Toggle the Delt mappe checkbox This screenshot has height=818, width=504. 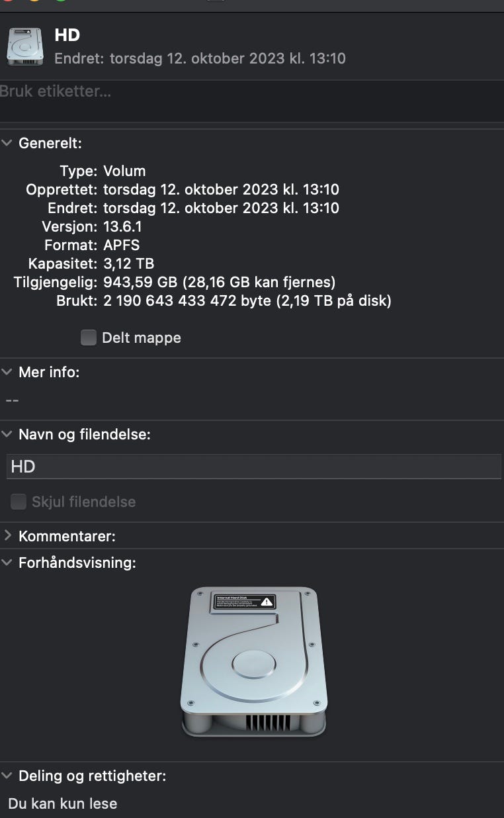coord(88,338)
